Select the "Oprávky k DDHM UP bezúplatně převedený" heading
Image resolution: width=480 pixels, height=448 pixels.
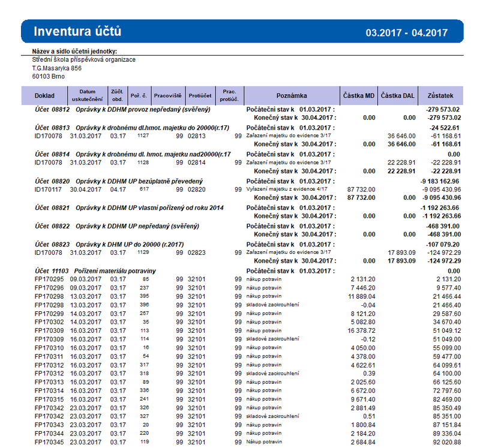tap(139, 181)
